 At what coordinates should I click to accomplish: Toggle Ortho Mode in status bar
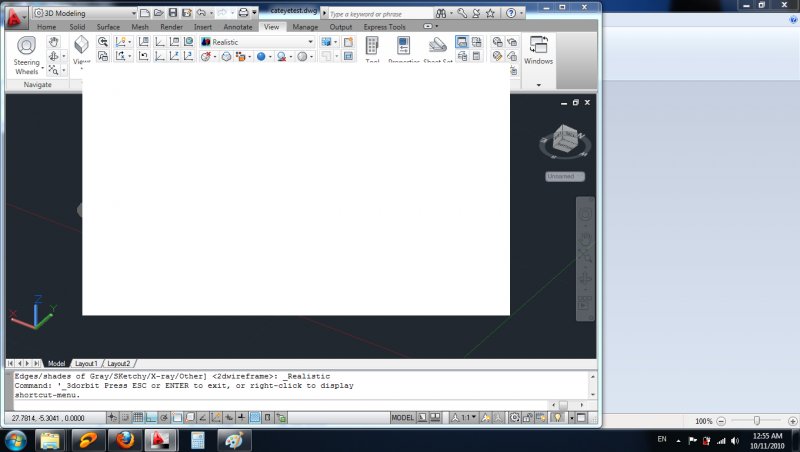click(x=151, y=418)
